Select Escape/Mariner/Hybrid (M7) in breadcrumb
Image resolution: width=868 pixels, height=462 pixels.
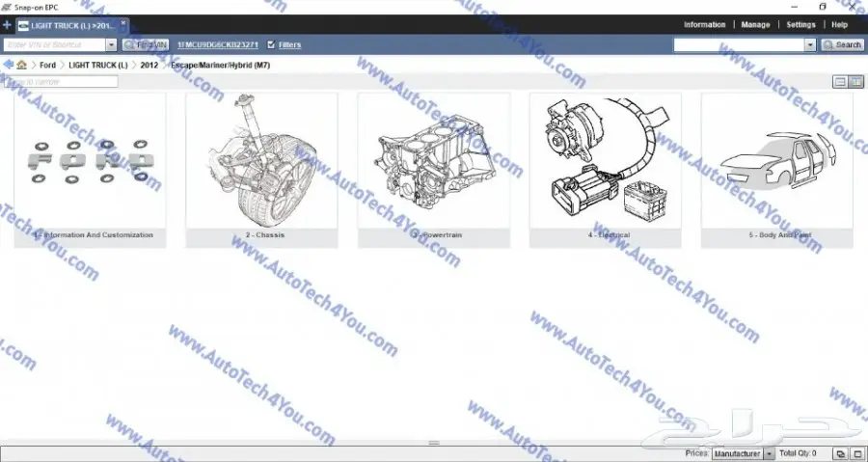[220, 66]
